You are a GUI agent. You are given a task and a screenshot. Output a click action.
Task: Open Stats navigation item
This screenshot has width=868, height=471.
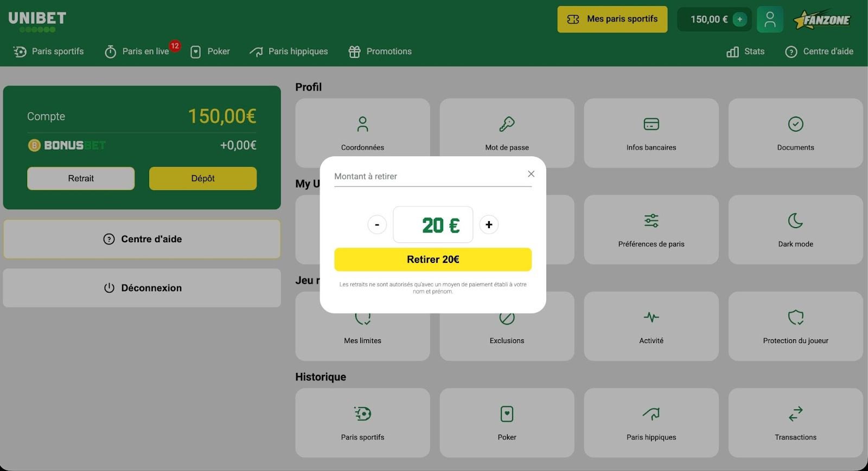(x=745, y=51)
